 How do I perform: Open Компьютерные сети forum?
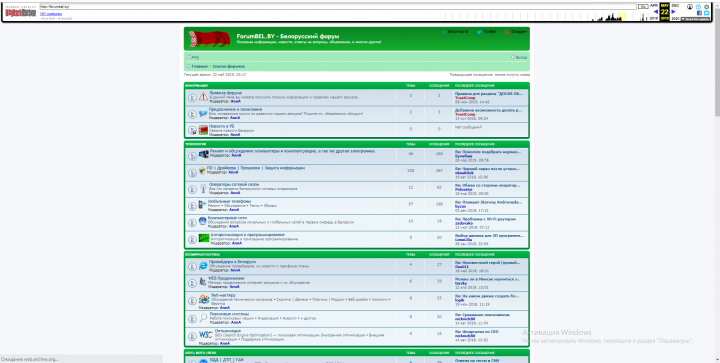pyautogui.click(x=228, y=218)
